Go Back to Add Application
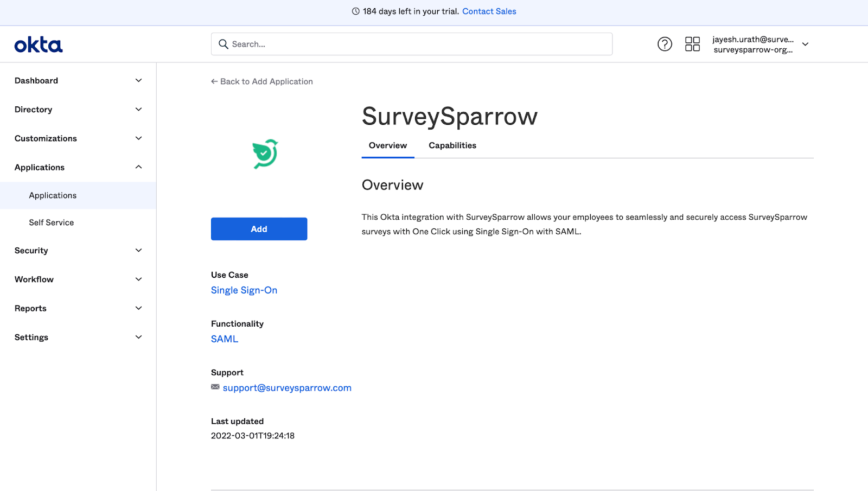The width and height of the screenshot is (868, 491). 262,81
